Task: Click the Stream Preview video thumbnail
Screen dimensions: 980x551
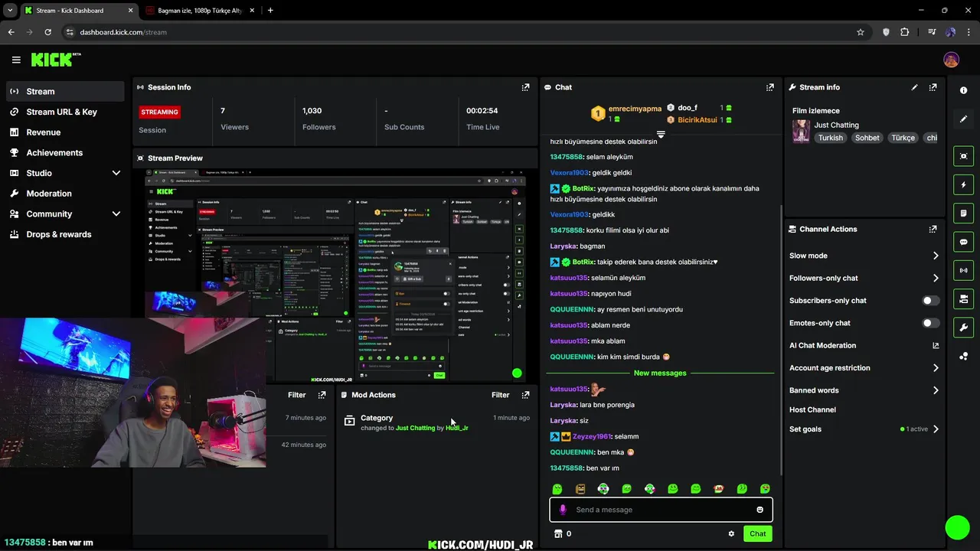Action: (335, 275)
